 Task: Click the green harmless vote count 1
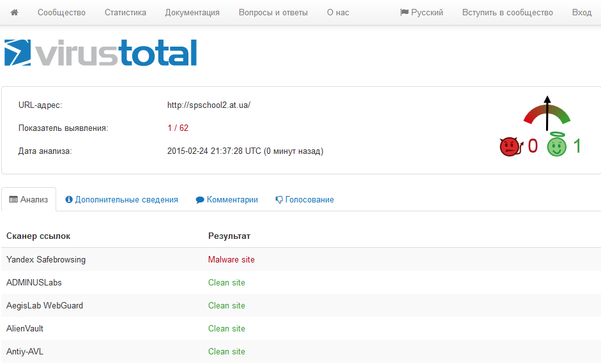[x=577, y=146]
